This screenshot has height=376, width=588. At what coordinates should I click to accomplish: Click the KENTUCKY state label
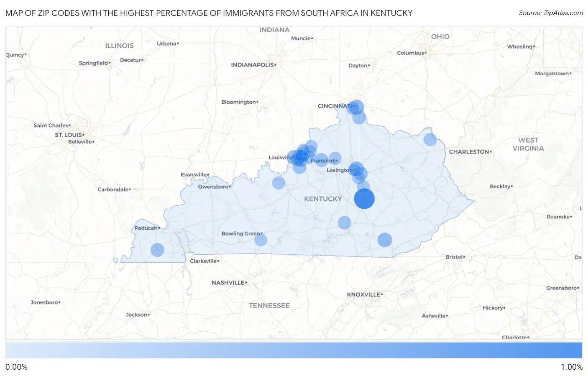[323, 199]
